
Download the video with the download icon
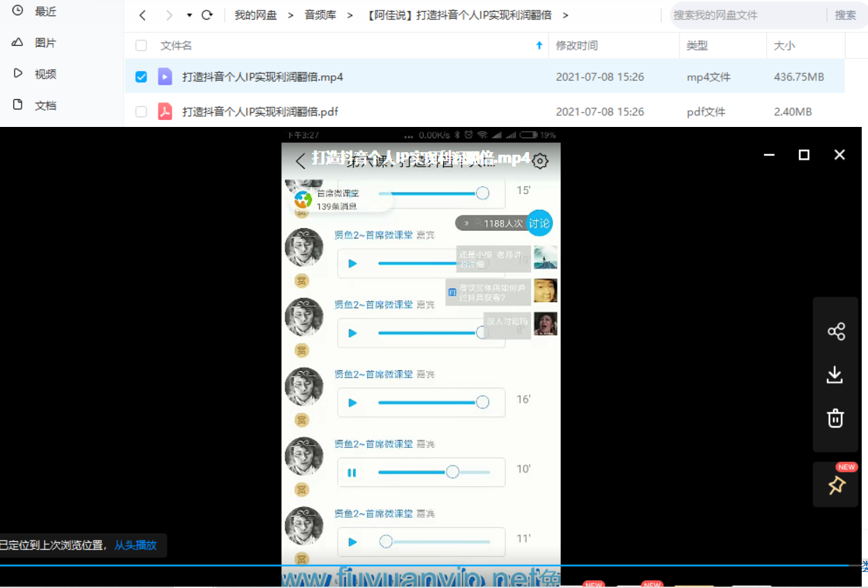pos(835,375)
